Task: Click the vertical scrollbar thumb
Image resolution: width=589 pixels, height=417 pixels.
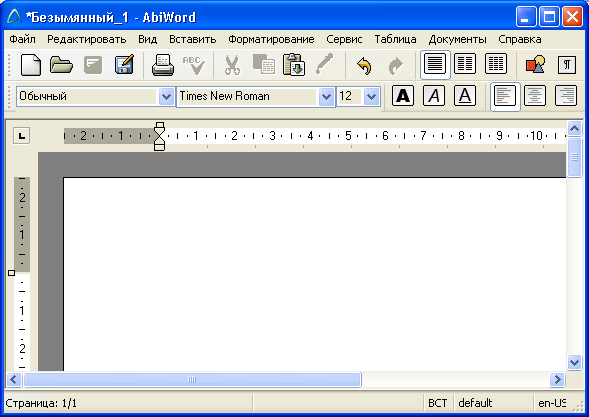Action: [x=574, y=157]
